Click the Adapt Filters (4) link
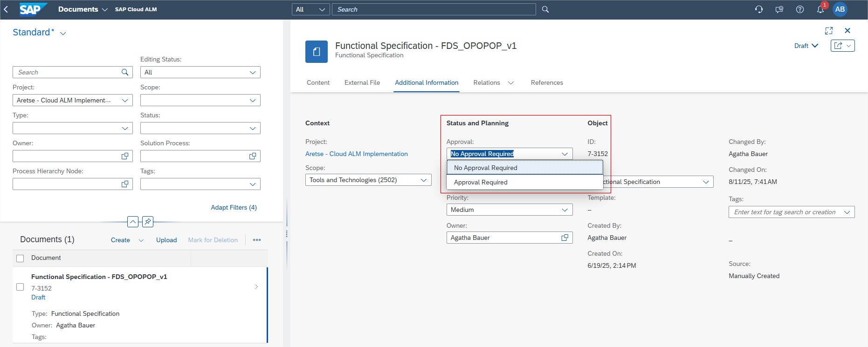Image resolution: width=868 pixels, height=347 pixels. (x=234, y=207)
